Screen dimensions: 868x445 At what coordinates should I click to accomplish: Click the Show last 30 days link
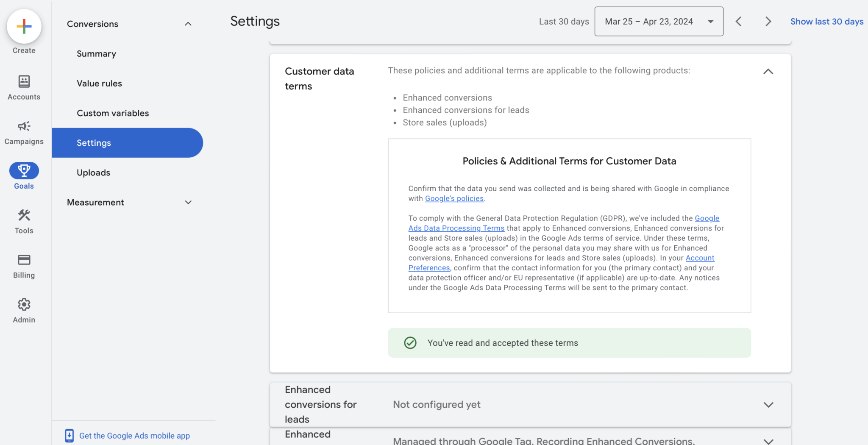(826, 21)
